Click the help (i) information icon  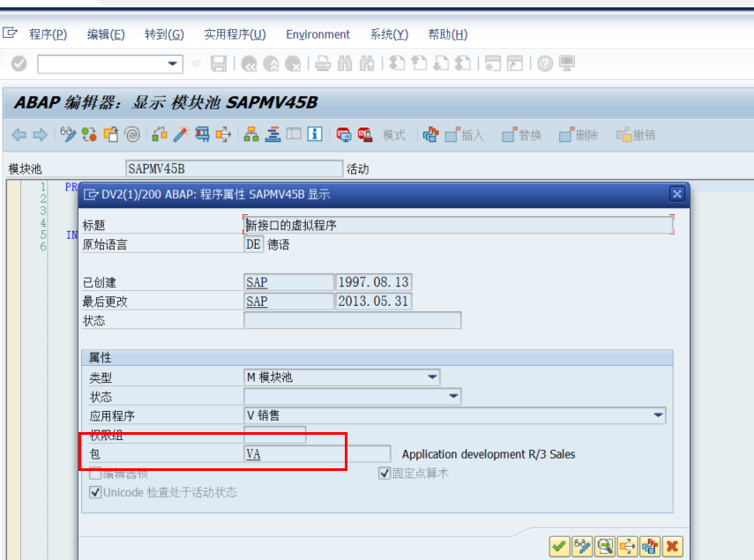point(316,135)
